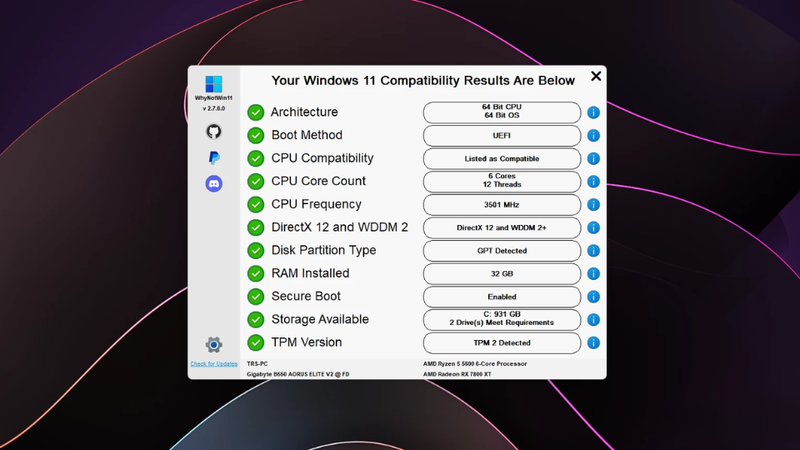Click the '6 Cores 12 Threads' result box
This screenshot has width=800, height=450.
[x=502, y=182]
